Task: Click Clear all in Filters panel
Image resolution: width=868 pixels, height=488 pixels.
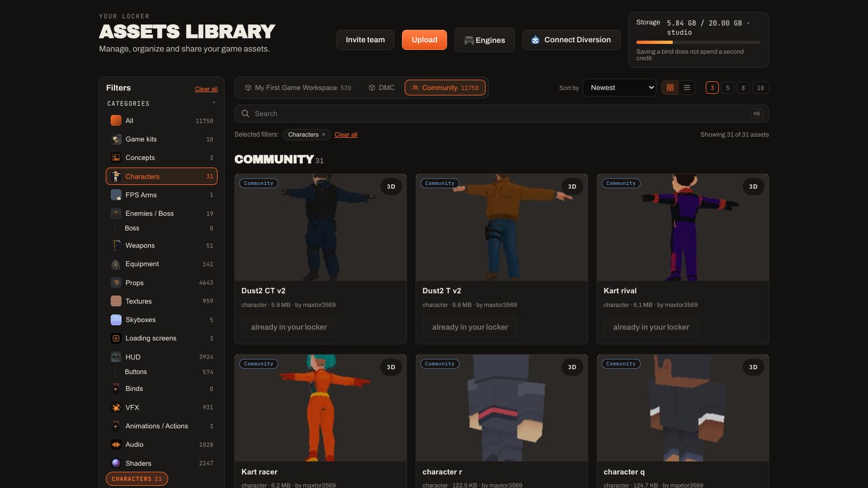Action: click(206, 89)
